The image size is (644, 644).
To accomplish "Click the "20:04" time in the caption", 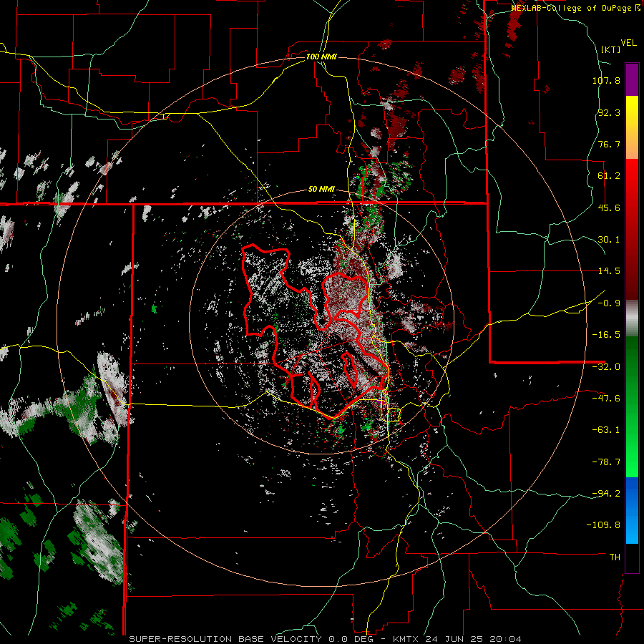I will (x=506, y=639).
